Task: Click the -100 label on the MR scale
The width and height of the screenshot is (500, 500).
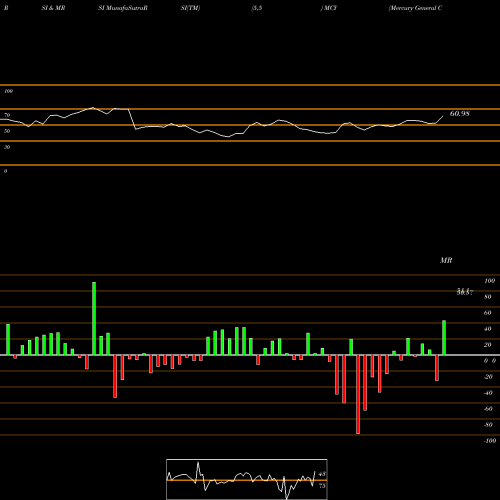Action: point(490,441)
